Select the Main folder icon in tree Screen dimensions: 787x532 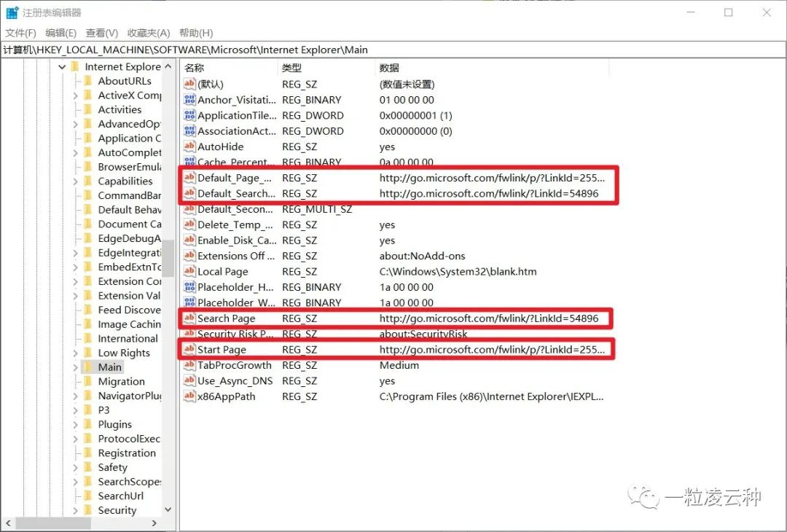[88, 367]
